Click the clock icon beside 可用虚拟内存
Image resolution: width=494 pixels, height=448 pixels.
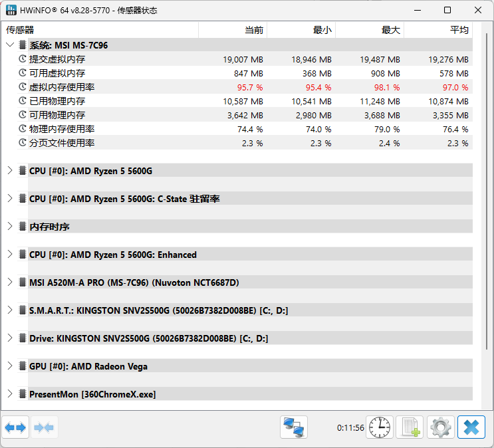pyautogui.click(x=23, y=72)
